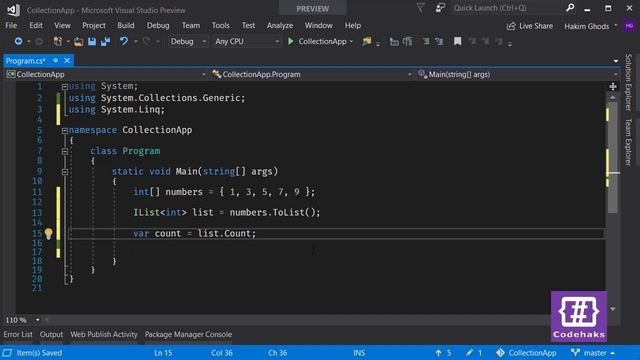Open the Debug menu
Viewport: 640px width, 360px height.
(158, 25)
